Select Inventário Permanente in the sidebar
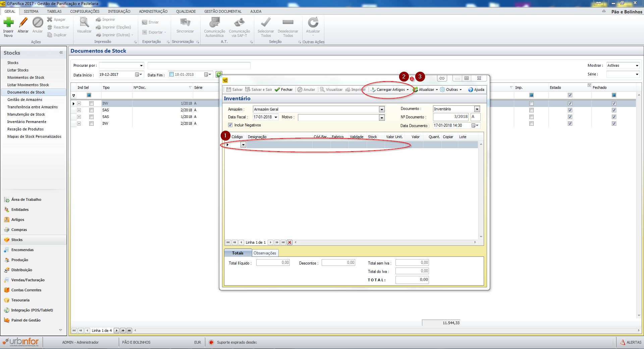 click(x=27, y=122)
